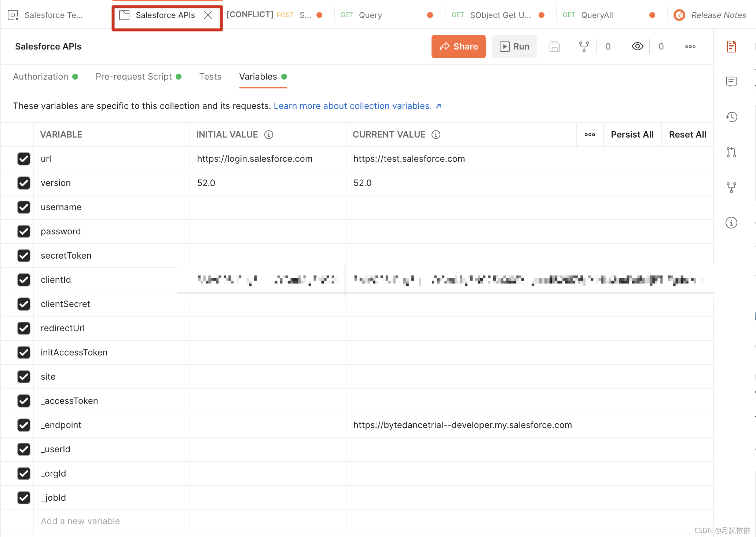This screenshot has height=537, width=756.
Task: Open the collection more actions menu
Action: point(690,47)
